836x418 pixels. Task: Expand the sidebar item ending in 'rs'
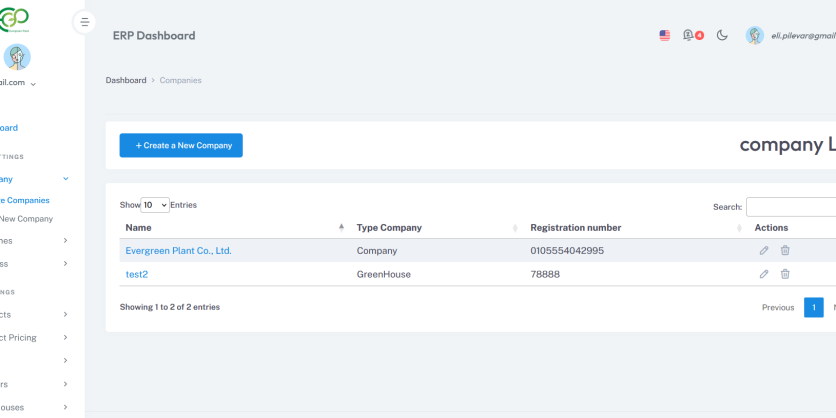click(66, 384)
